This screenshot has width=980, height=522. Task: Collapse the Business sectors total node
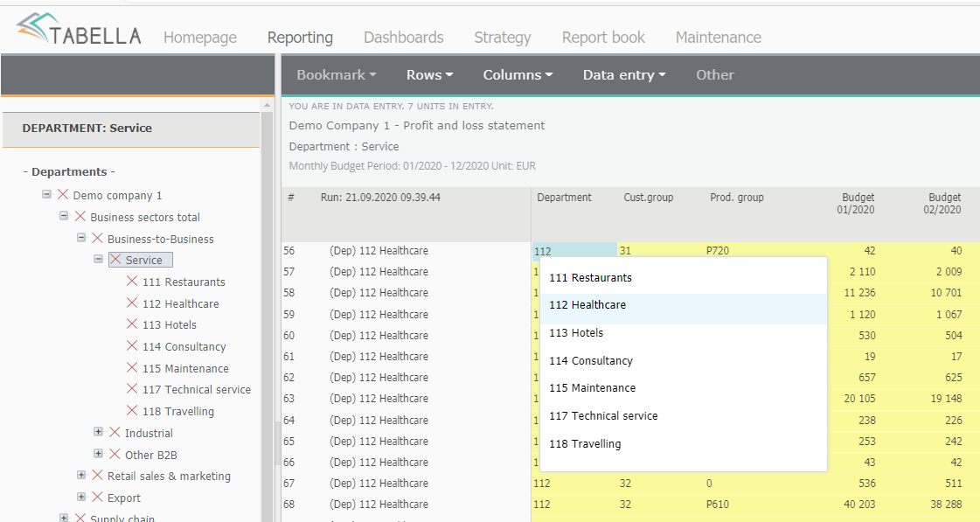tap(64, 216)
